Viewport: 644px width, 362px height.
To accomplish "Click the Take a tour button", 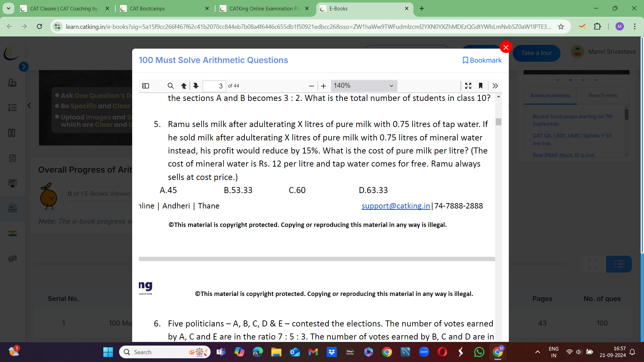I will coord(536,53).
